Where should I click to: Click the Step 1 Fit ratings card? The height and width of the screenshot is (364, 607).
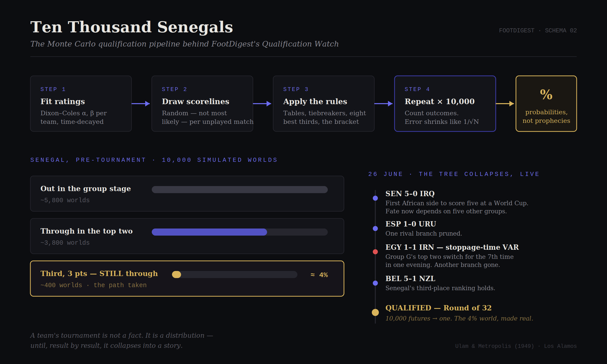point(81,104)
